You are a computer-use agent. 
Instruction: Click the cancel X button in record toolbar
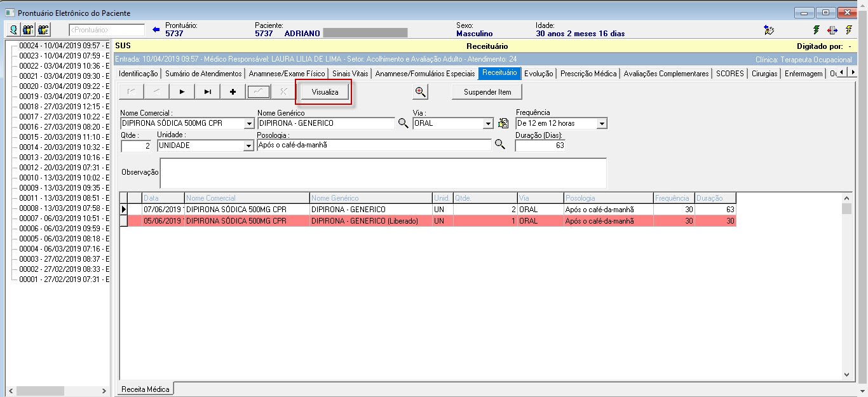click(283, 91)
